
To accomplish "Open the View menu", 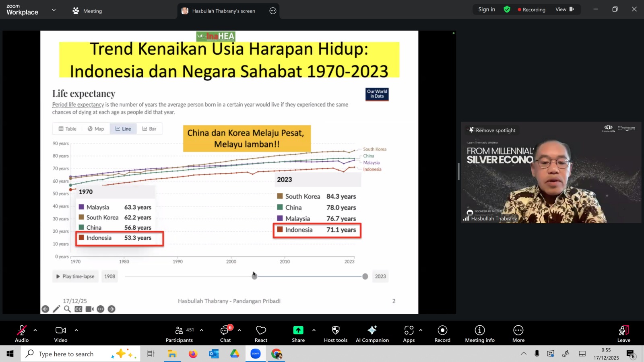I will pos(564,10).
